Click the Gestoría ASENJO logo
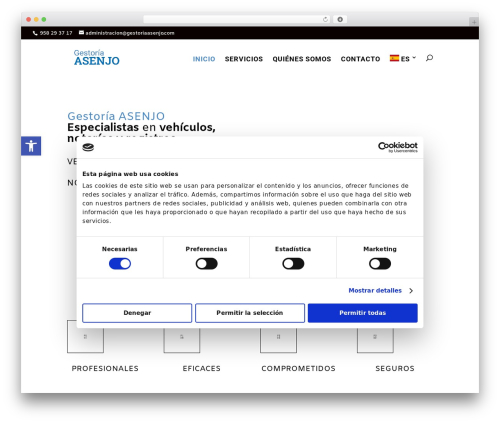The width and height of the screenshot is (500, 423). coord(97,57)
